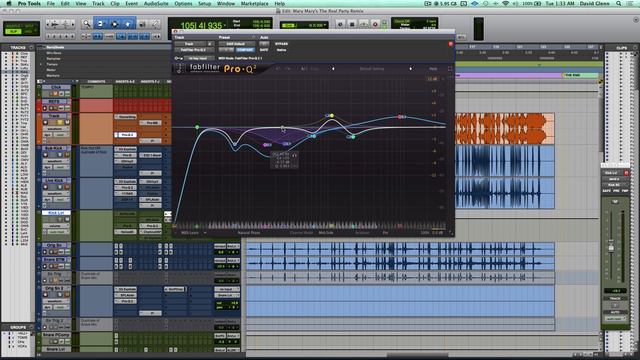Adjust the Pro-Q output level control

tap(437, 233)
